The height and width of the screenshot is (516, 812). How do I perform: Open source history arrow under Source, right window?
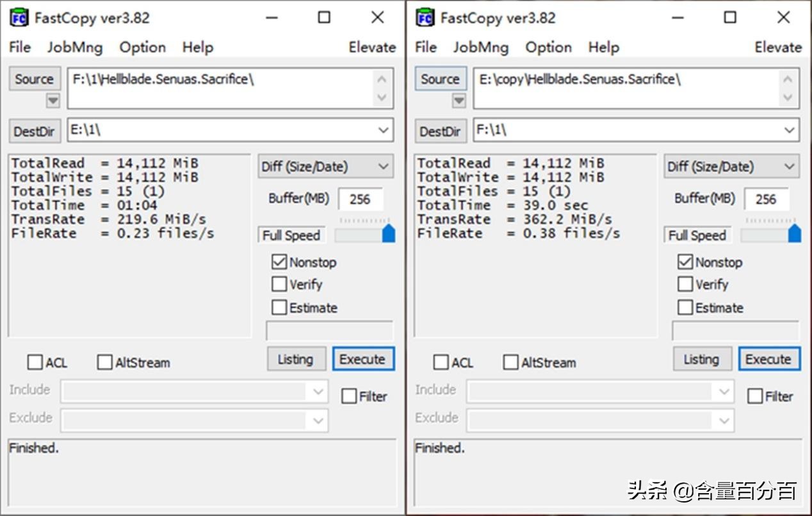[459, 101]
